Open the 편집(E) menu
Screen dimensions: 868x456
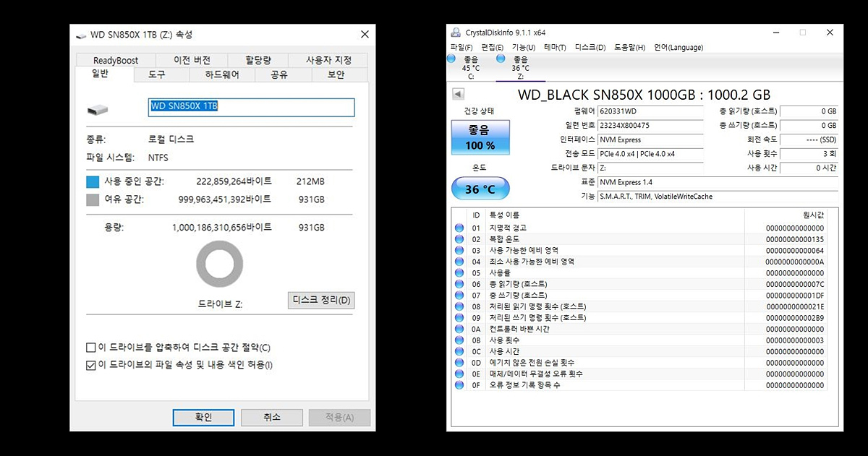coord(493,48)
